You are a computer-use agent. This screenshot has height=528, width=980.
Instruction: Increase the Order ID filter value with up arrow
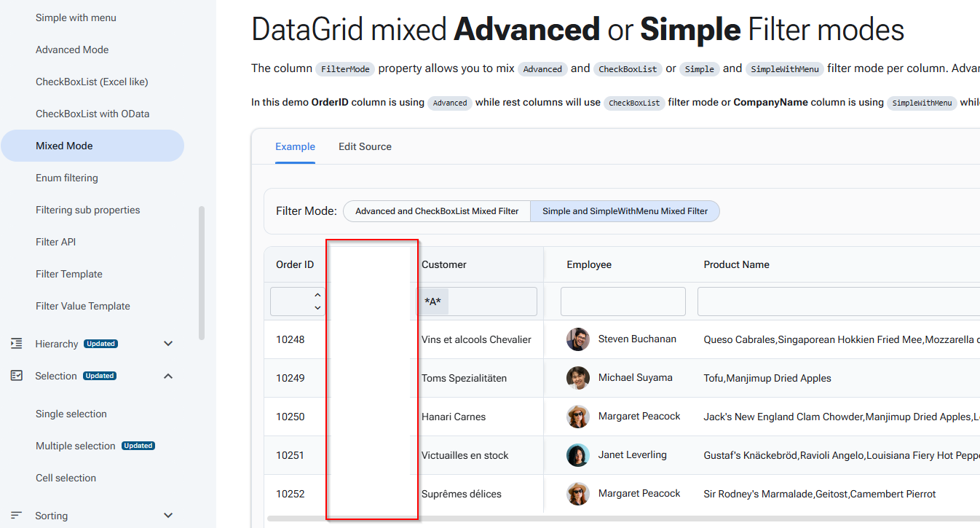317,295
